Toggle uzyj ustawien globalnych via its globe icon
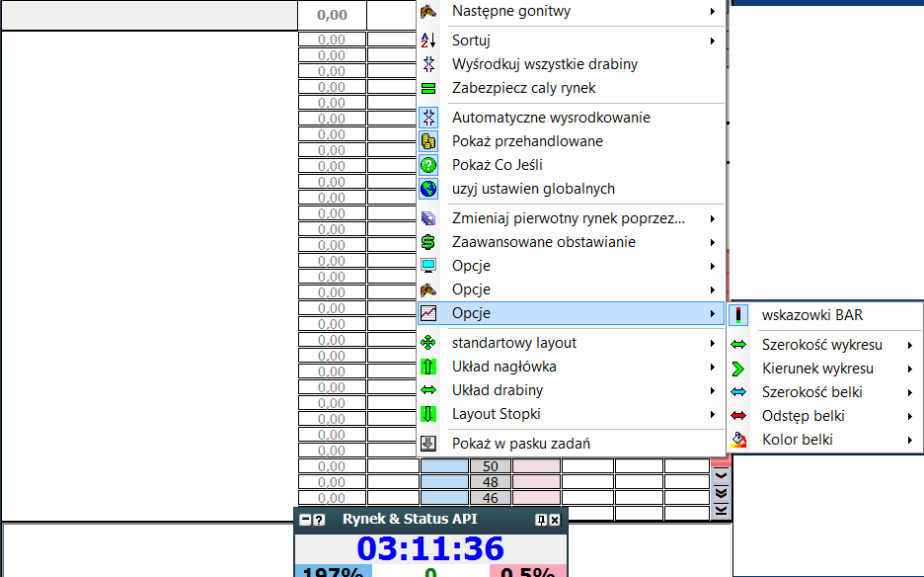Image resolution: width=924 pixels, height=577 pixels. pos(428,189)
